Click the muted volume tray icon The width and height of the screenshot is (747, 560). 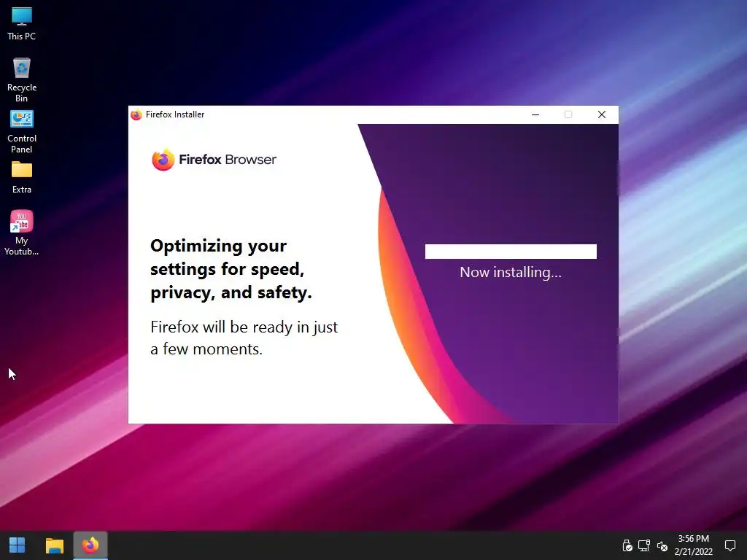coord(662,546)
